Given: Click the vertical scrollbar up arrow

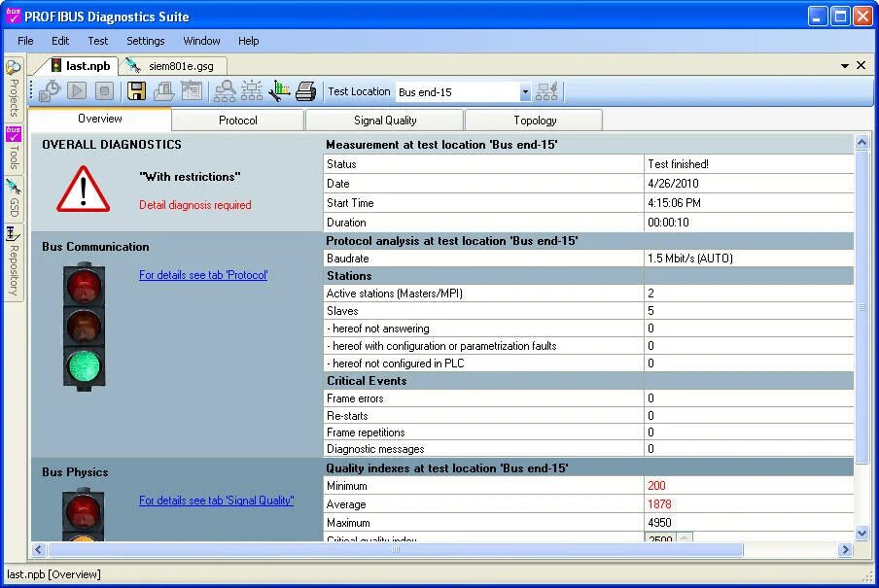Looking at the screenshot, I should click(861, 142).
